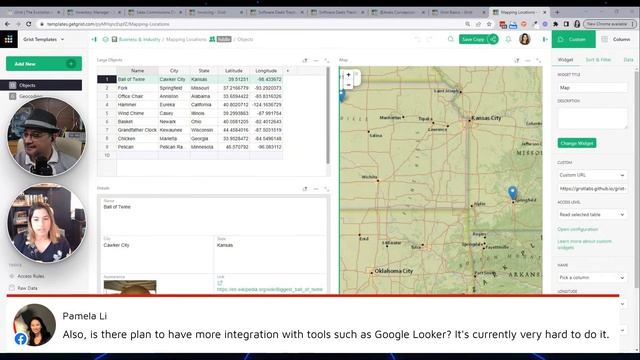The image size is (640, 360).
Task: Open the Grist app grid logo
Action: tap(9, 39)
